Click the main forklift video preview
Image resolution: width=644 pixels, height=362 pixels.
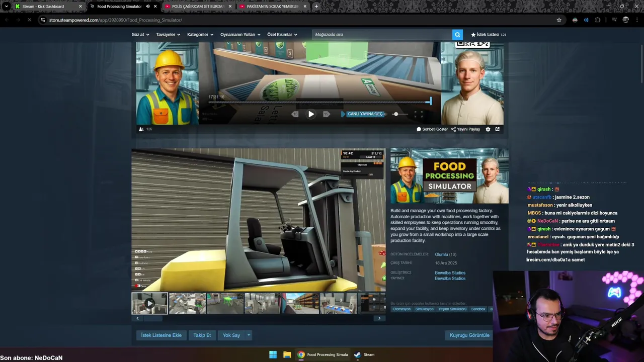coord(259,220)
